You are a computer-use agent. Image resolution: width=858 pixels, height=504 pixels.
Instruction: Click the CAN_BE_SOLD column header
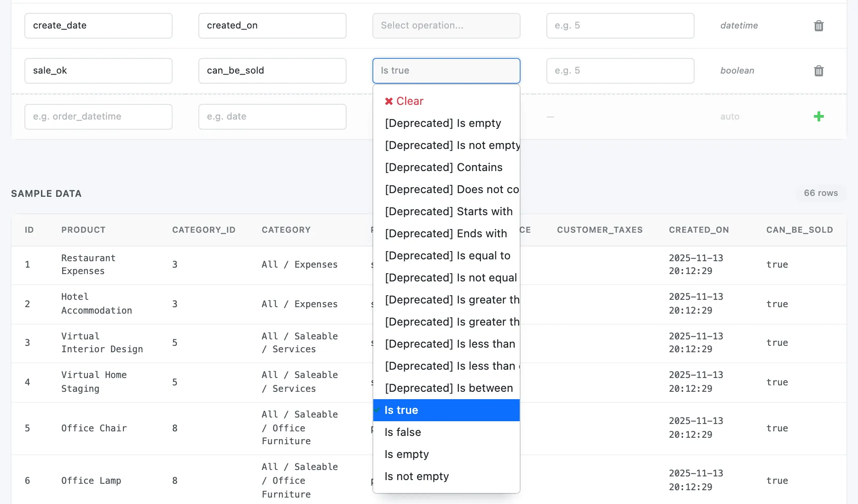tap(800, 230)
